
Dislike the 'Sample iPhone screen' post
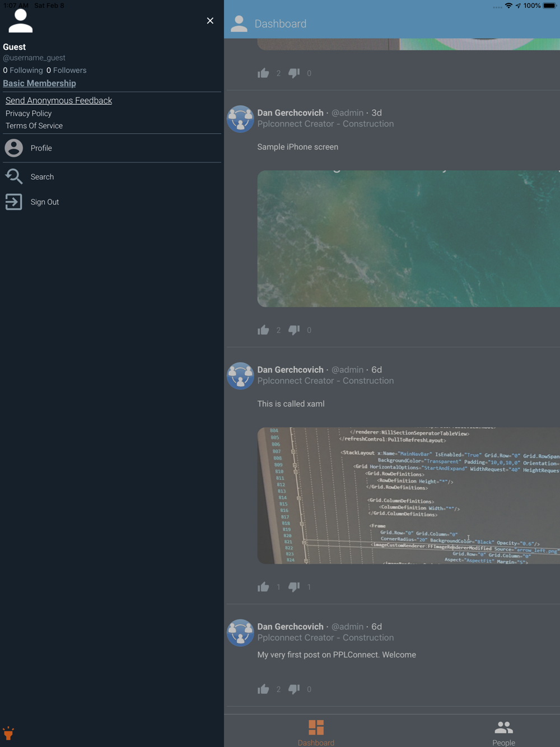tap(294, 330)
